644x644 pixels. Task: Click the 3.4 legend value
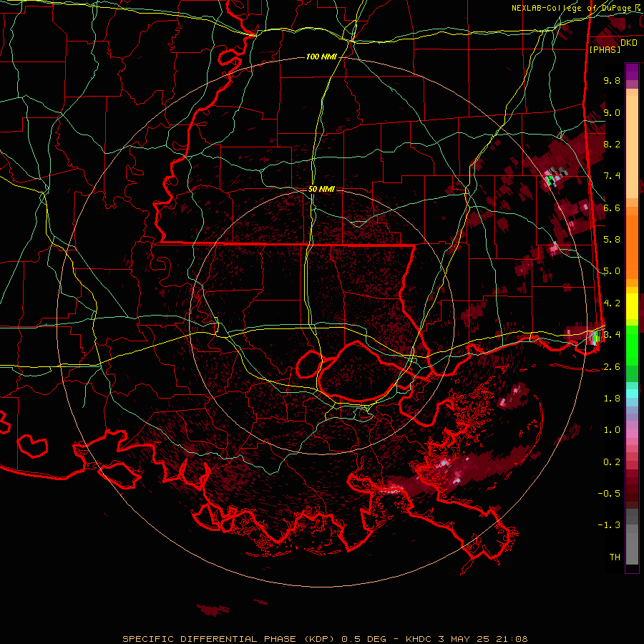tap(612, 335)
